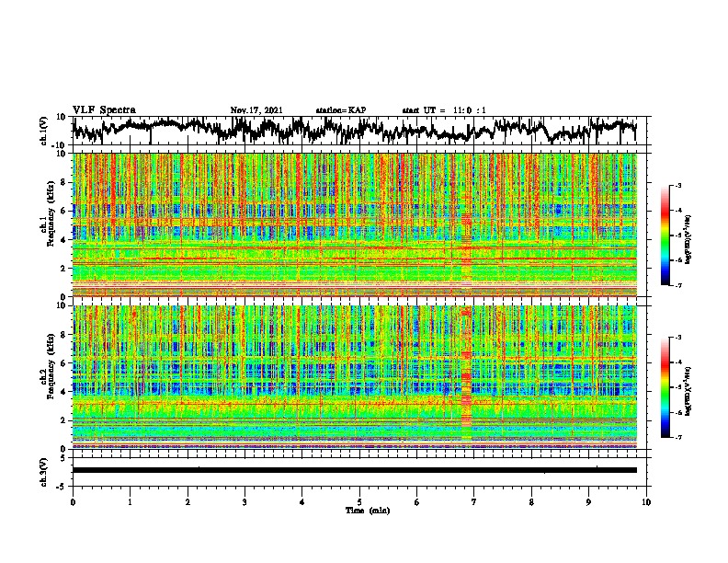Click the ch.1 voltage waveform trace
This screenshot has width=728, height=563.
pyautogui.click(x=354, y=130)
